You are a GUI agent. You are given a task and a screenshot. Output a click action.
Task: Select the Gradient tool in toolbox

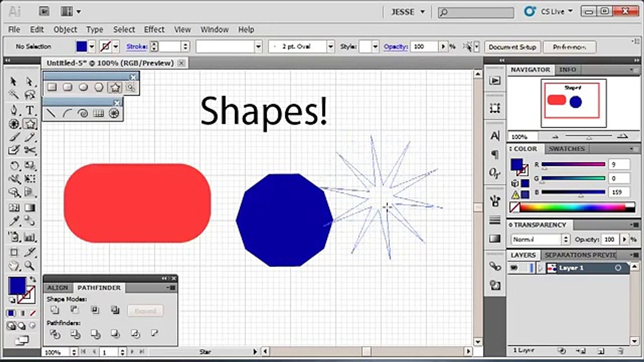pyautogui.click(x=30, y=207)
